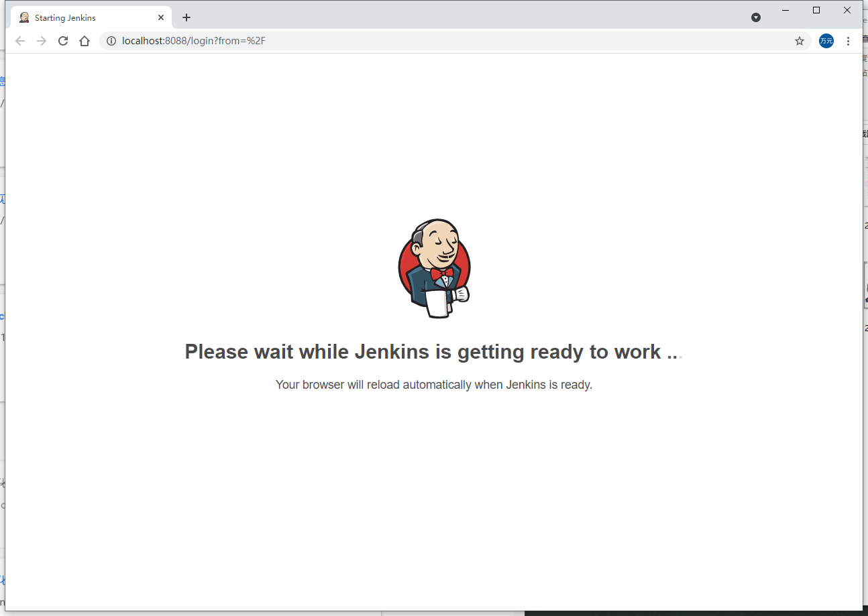Minimize the Chrome window
This screenshot has height=616, width=868.
[x=785, y=10]
